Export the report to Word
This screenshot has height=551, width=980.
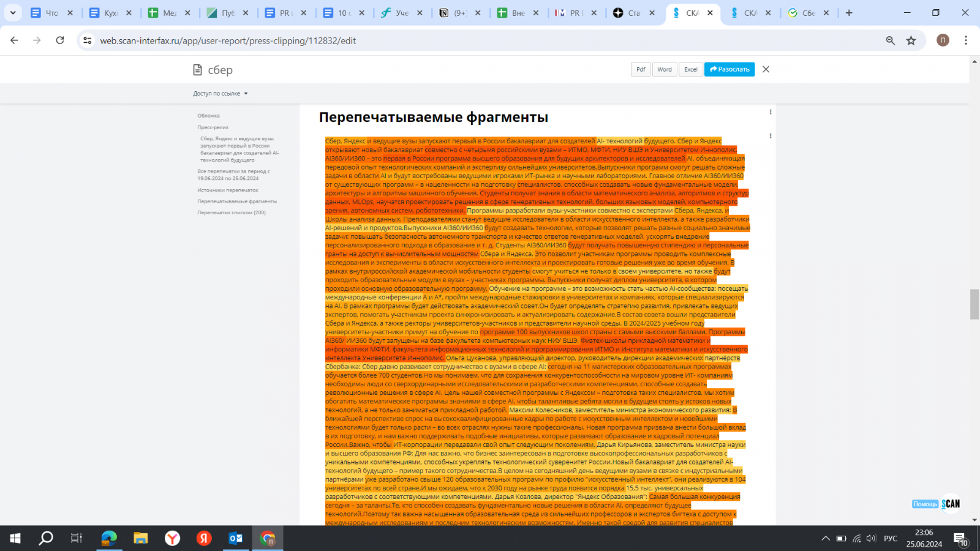(x=665, y=69)
